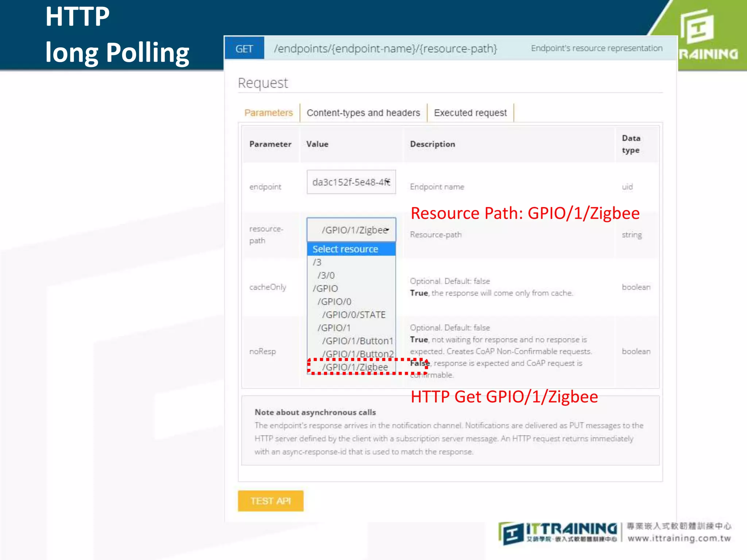Click the 'resource-path' parameter name
The height and width of the screenshot is (560, 747).
[x=266, y=234]
